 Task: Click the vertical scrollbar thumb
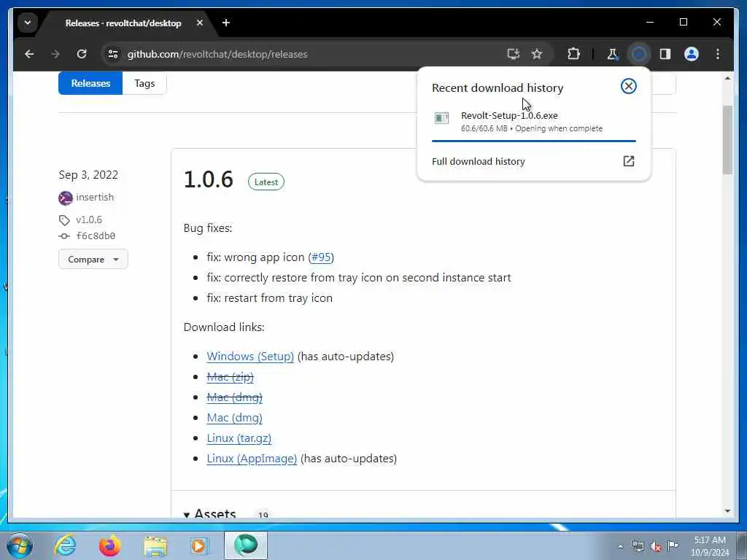click(727, 140)
